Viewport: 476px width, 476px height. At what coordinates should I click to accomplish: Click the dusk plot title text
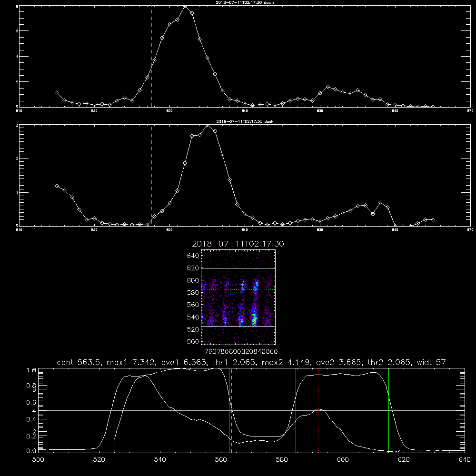point(245,121)
